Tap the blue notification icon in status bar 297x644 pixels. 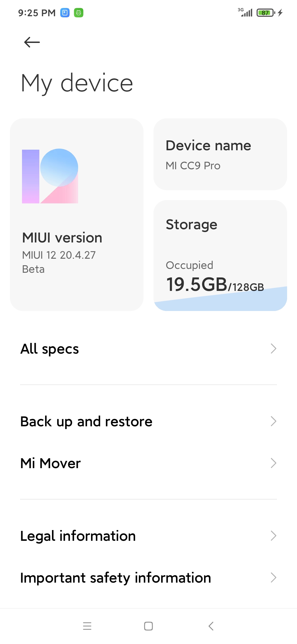(x=65, y=13)
